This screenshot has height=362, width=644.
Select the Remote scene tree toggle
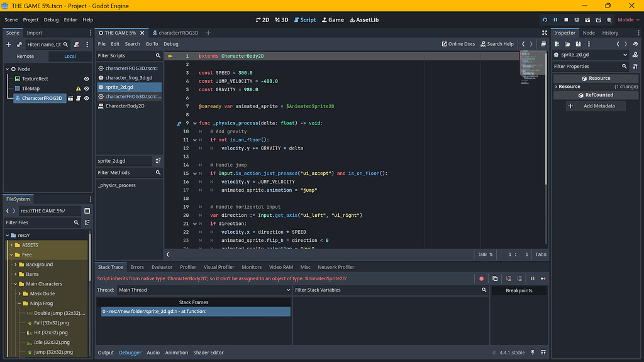click(x=25, y=56)
